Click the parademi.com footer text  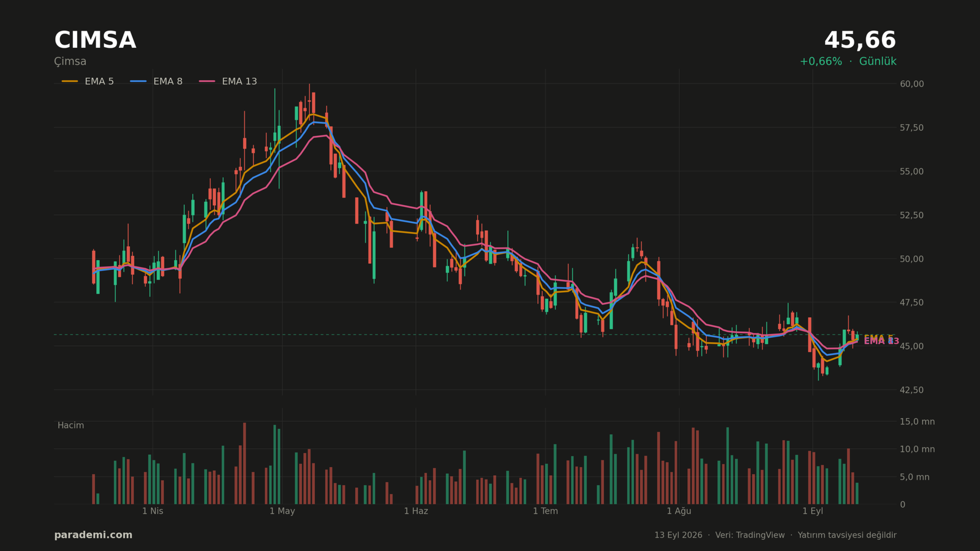coord(93,535)
